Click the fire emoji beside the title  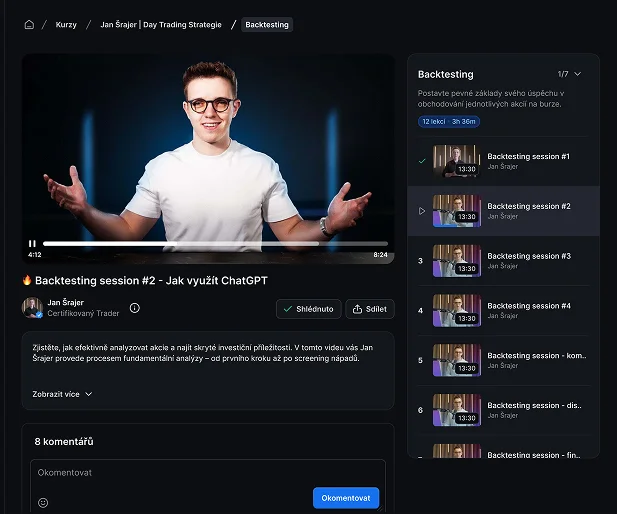pyautogui.click(x=27, y=280)
